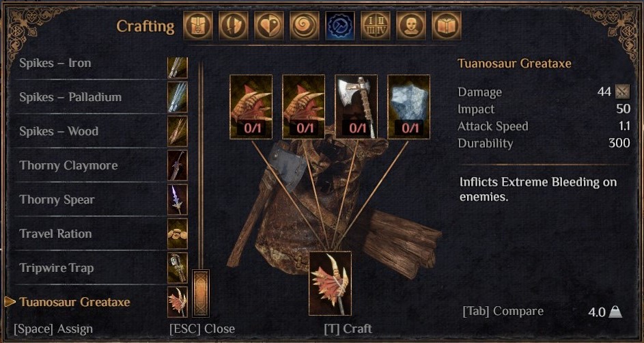The width and height of the screenshot is (644, 343).
Task: Click the felling axe ingredient slot
Action: click(356, 107)
